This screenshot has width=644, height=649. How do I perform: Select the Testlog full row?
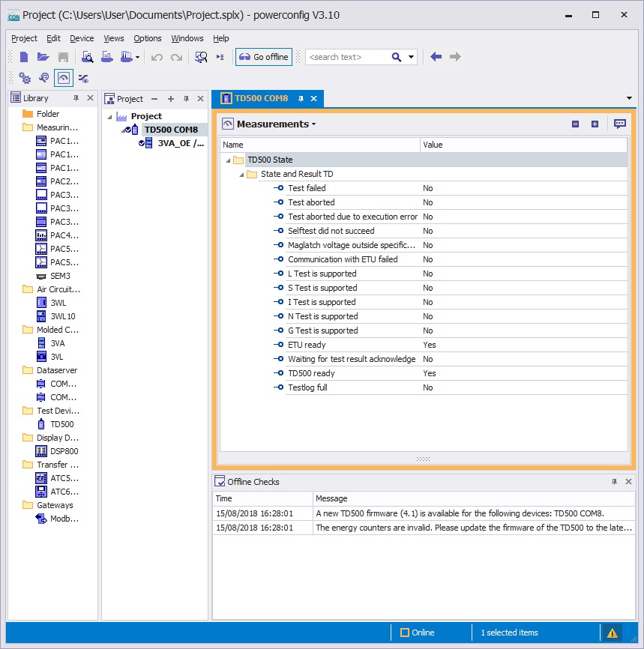pos(451,388)
